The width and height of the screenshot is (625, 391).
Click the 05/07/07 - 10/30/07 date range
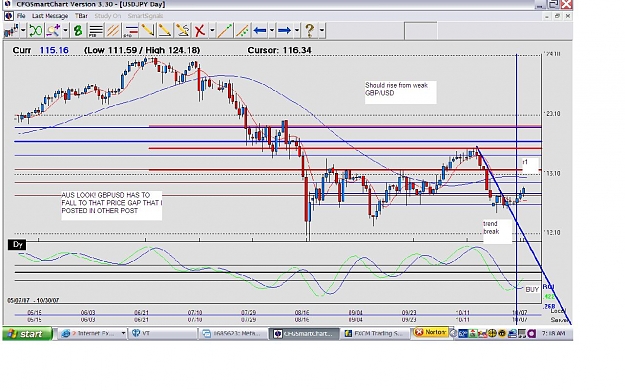33,300
